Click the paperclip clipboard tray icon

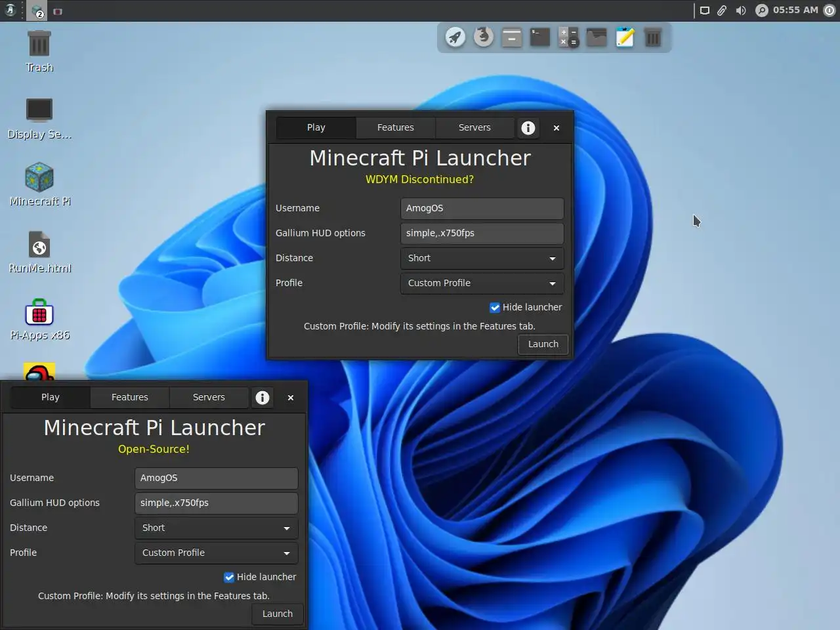pos(722,10)
